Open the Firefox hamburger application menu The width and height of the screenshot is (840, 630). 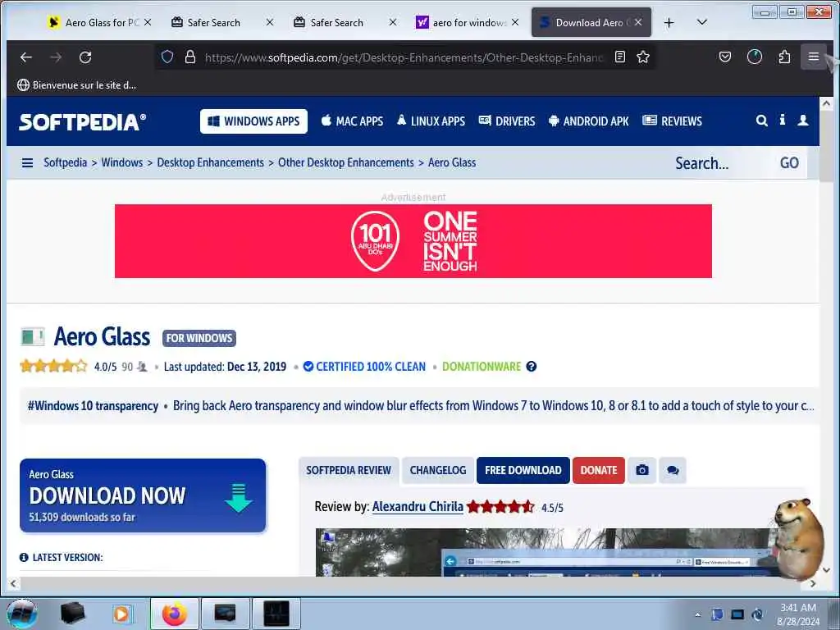813,57
